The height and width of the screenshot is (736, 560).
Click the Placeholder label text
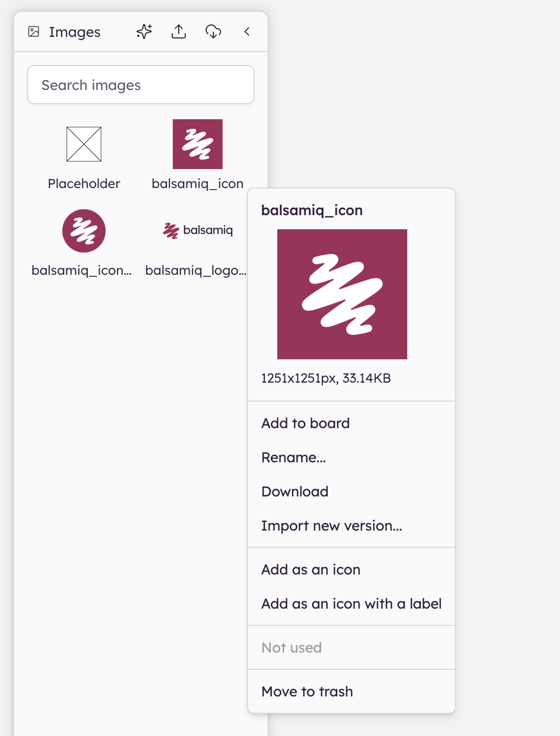tap(84, 184)
